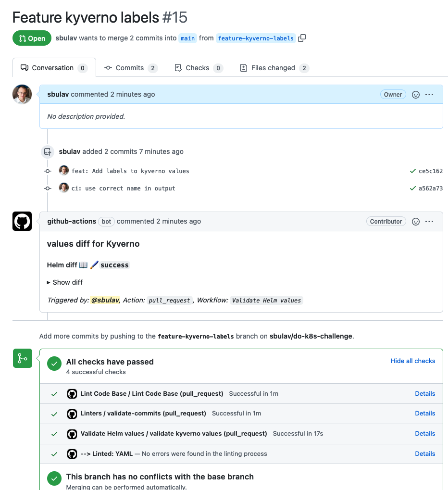Open the feature-kyverno-labels branch link
Image resolution: width=448 pixels, height=490 pixels.
[x=256, y=38]
